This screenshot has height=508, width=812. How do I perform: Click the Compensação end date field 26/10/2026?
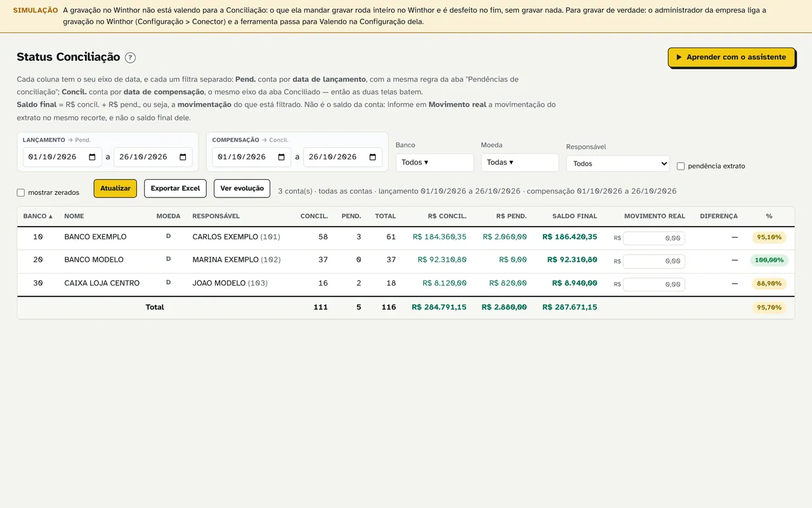[343, 157]
